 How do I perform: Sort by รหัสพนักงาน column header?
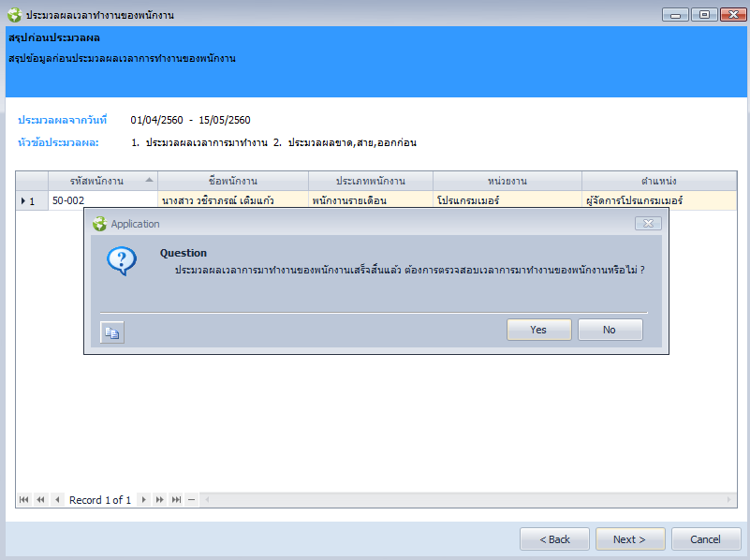click(x=103, y=182)
